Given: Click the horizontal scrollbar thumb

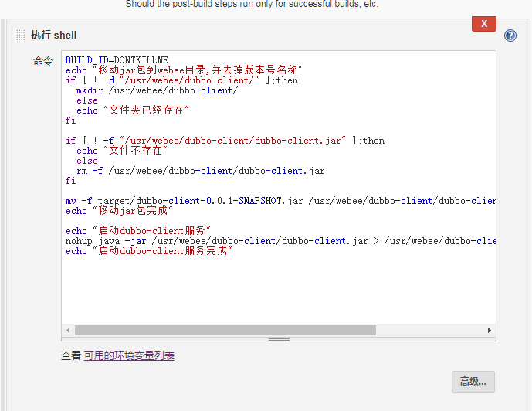Looking at the screenshot, I should (225, 330).
